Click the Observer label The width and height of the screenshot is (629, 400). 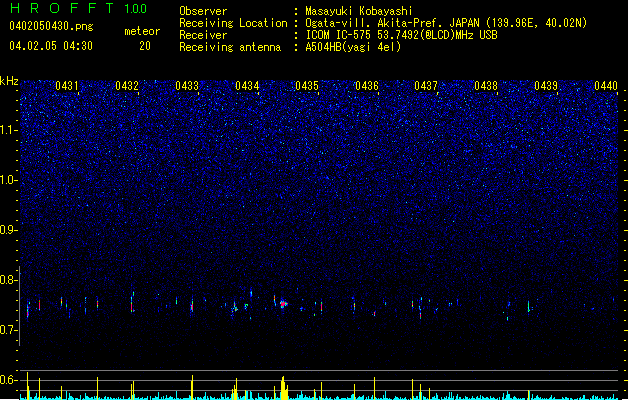pos(203,11)
